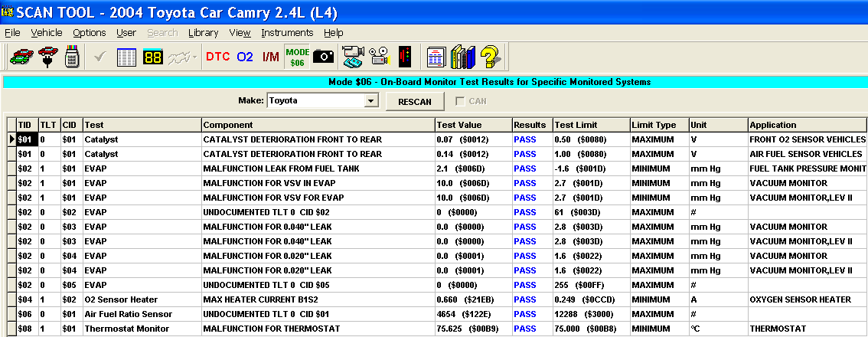
Task: Click the DTC trouble codes toolbar icon
Action: [217, 57]
